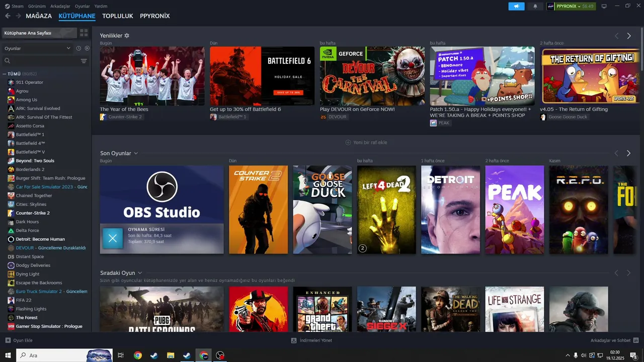Open the Counter-Strike 2 tag under the news

tap(121, 117)
